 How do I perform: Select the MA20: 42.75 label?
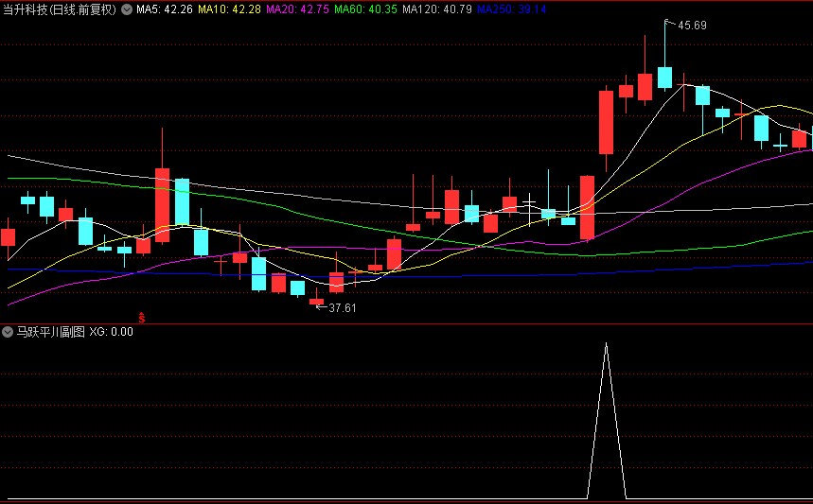pyautogui.click(x=297, y=9)
